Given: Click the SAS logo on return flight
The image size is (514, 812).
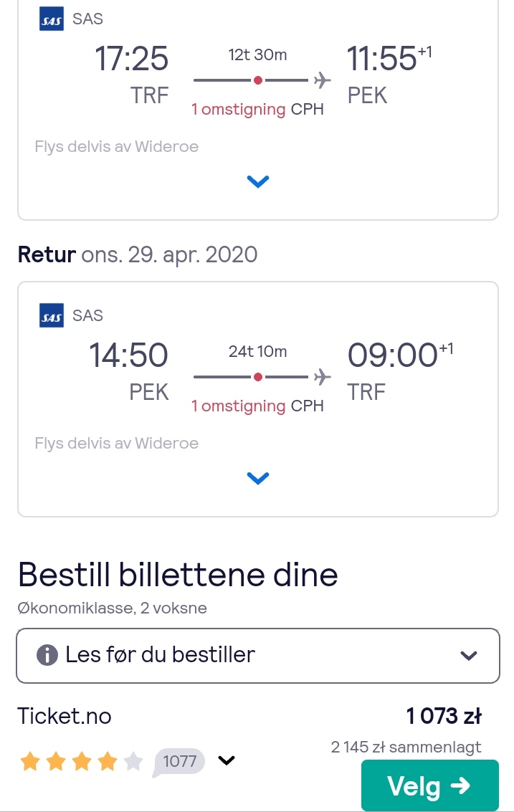Looking at the screenshot, I should pos(52,315).
